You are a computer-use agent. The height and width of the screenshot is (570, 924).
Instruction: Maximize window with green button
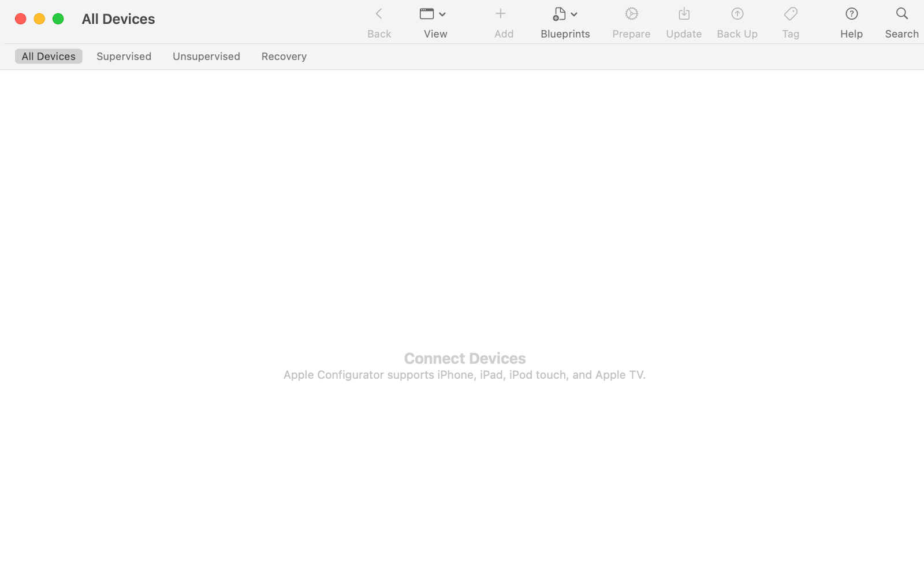pos(58,19)
